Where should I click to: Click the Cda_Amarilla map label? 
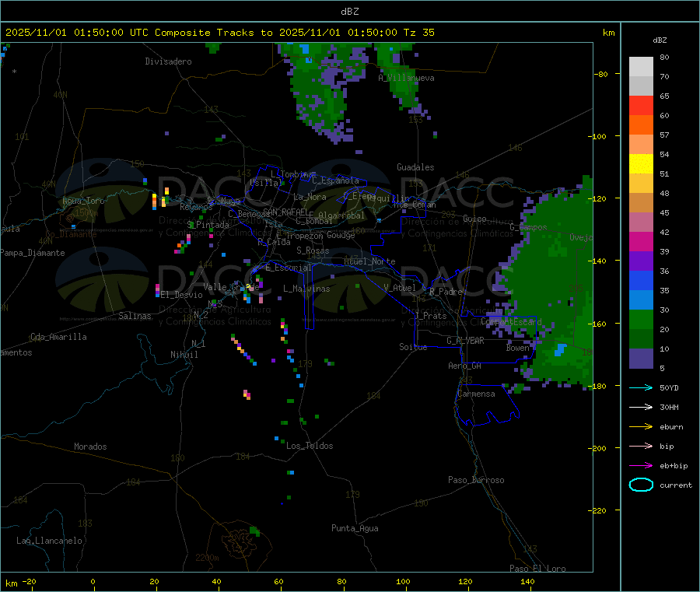(x=58, y=337)
